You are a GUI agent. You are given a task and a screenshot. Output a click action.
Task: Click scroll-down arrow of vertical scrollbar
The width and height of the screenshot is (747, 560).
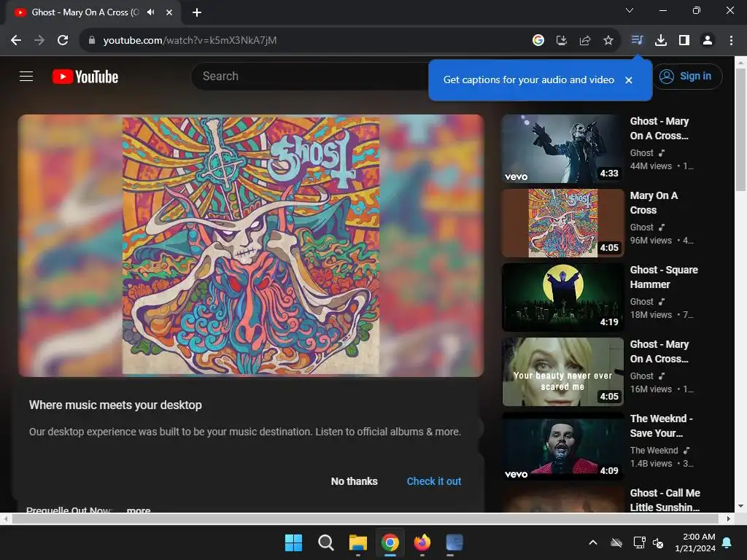[740, 506]
